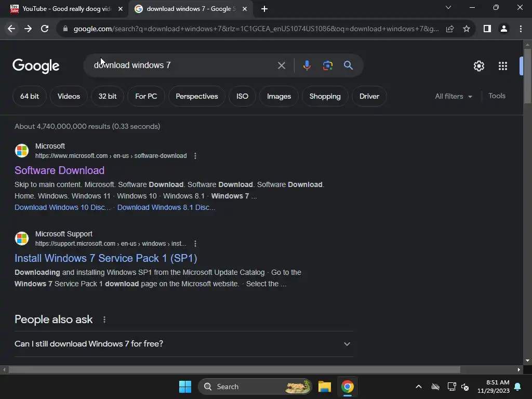Viewport: 532px width, 399px height.
Task: Open the Microsoft software-download URL breadcrumb
Action: [111, 156]
